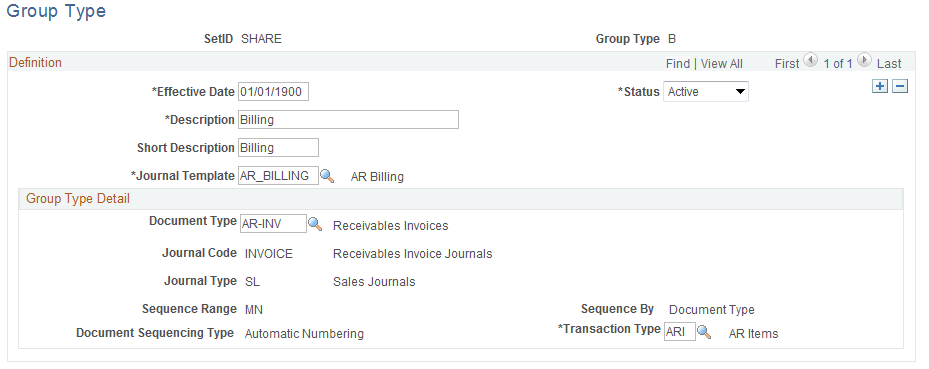Click the Sales Journals text
This screenshot has height=369, width=929.
[374, 282]
